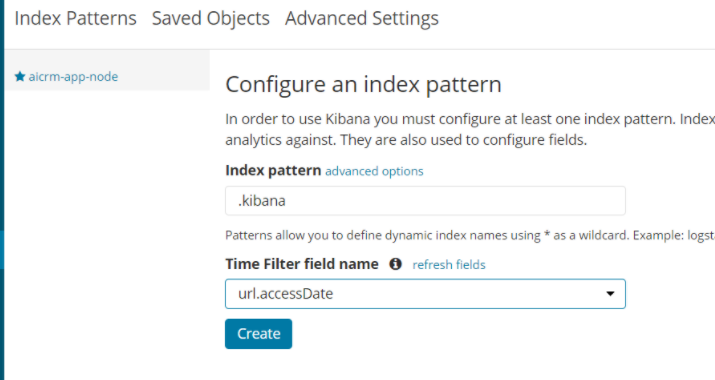Click the info icon near Time Filter field name
Screen dimensions: 715x380
tap(395, 264)
